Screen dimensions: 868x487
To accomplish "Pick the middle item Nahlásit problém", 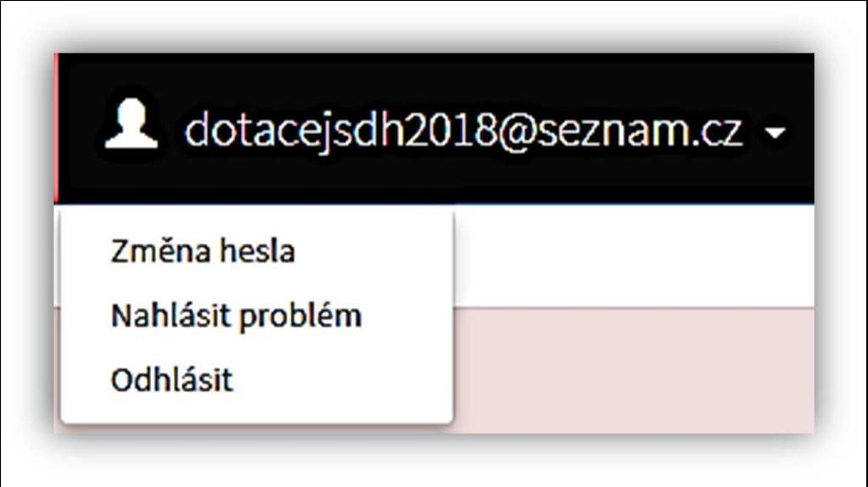I will point(237,316).
